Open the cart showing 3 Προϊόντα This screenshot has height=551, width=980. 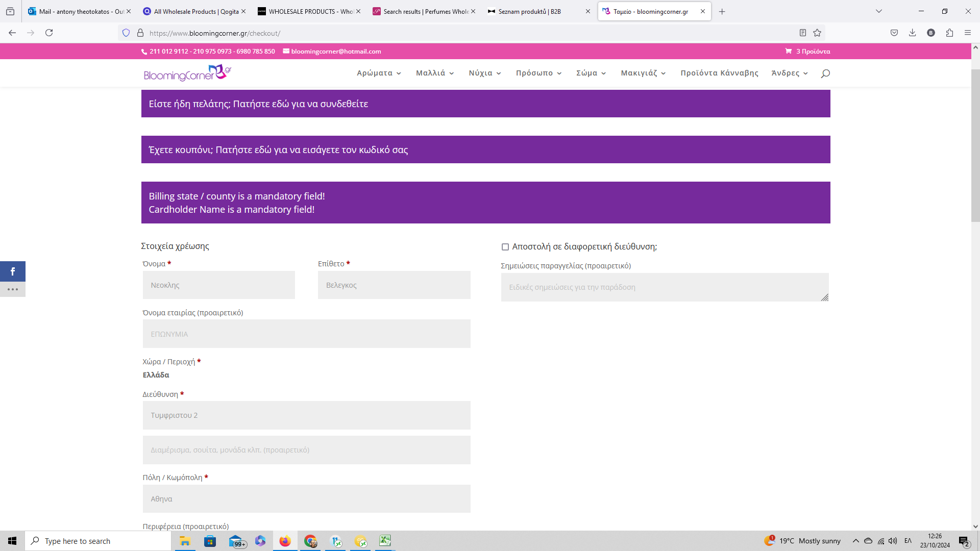click(807, 52)
